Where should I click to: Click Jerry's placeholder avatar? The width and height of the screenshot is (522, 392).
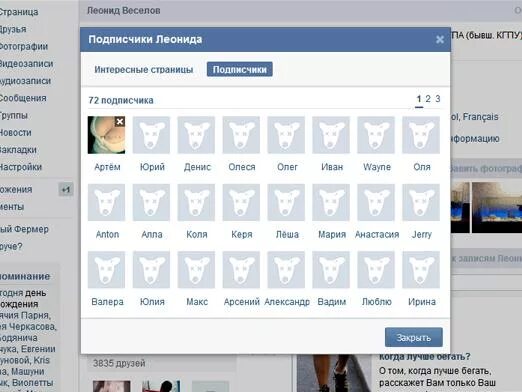[x=421, y=203]
